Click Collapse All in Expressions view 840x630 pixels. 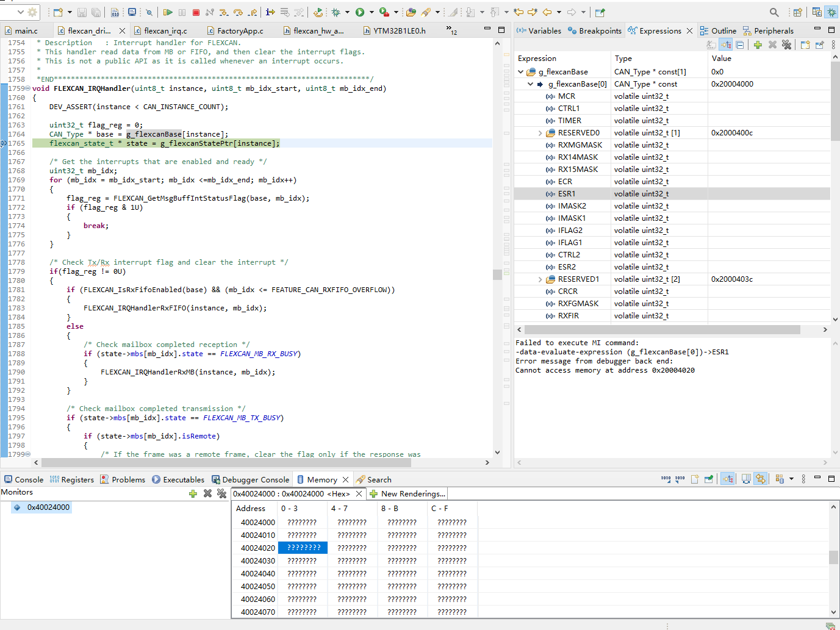(740, 45)
